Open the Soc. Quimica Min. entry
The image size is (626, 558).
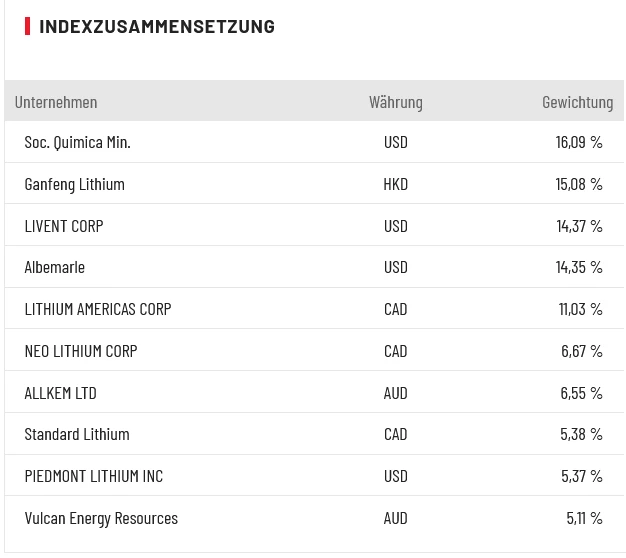tap(77, 142)
